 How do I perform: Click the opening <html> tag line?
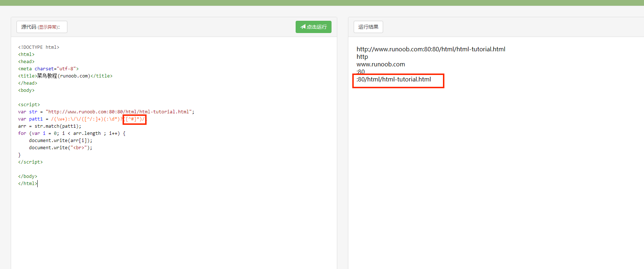[x=26, y=55]
